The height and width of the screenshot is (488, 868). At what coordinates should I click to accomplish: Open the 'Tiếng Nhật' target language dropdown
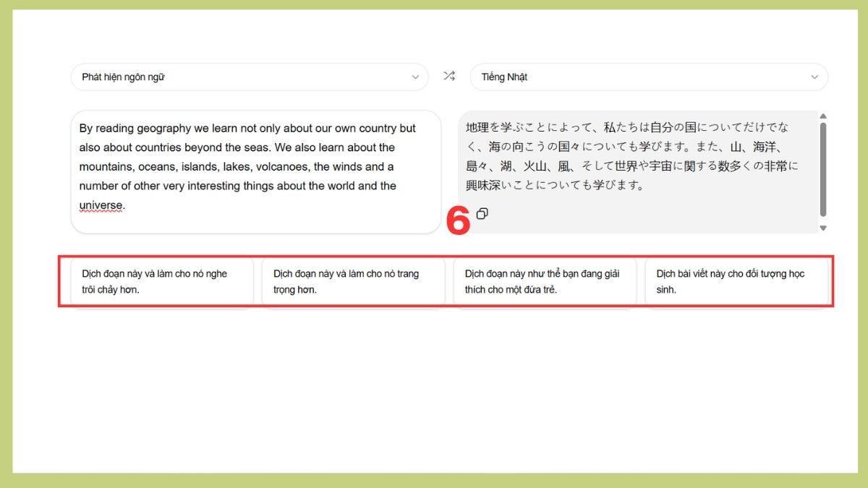click(x=649, y=77)
